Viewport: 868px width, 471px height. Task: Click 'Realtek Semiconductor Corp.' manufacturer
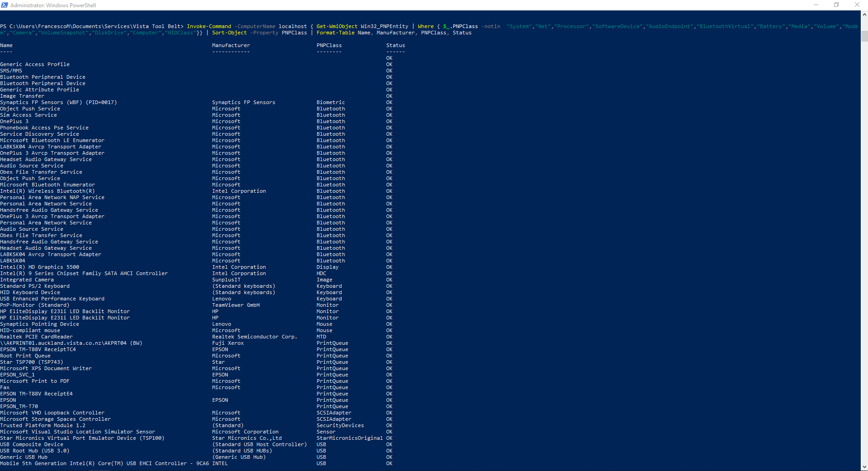tap(255, 337)
